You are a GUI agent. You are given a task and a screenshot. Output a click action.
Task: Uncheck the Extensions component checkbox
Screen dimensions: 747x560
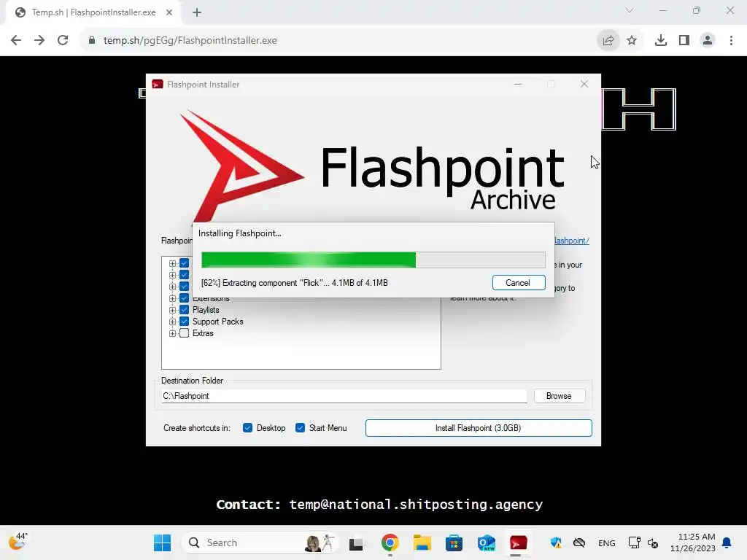click(184, 298)
